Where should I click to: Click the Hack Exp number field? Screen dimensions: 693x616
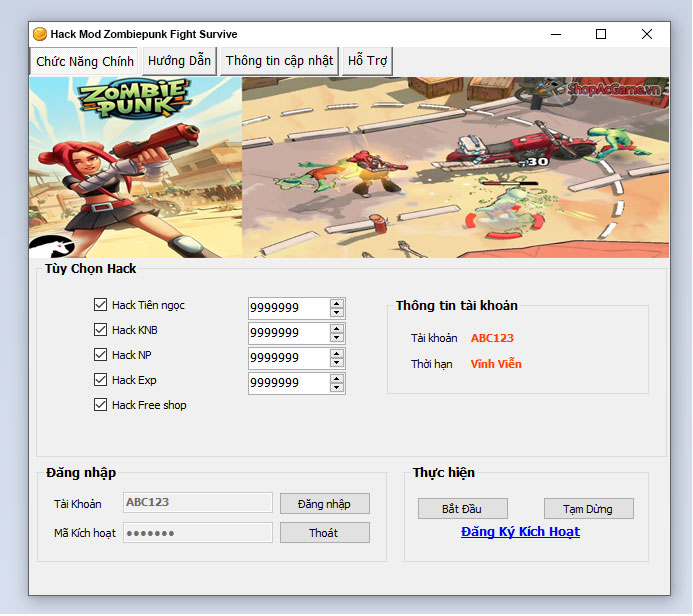[289, 383]
